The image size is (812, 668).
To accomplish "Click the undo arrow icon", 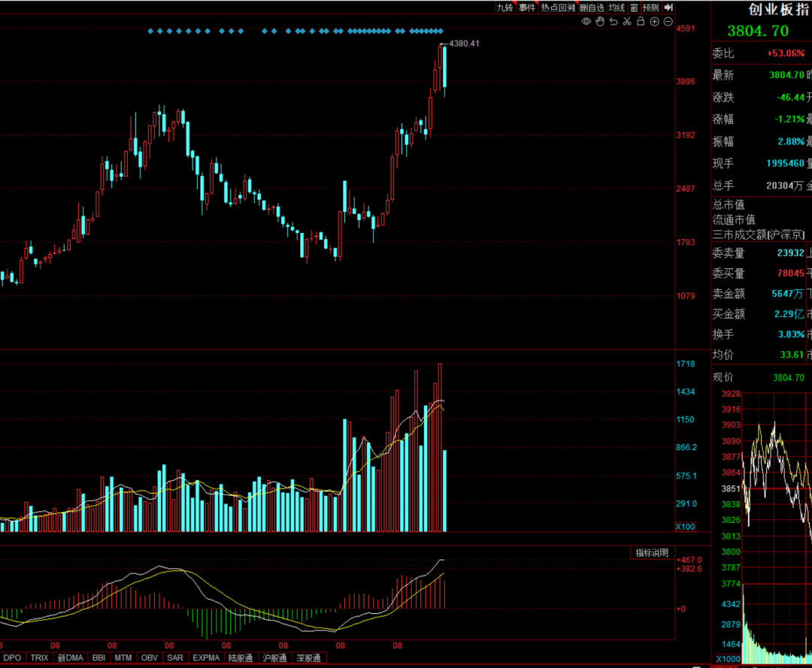I will (x=614, y=21).
